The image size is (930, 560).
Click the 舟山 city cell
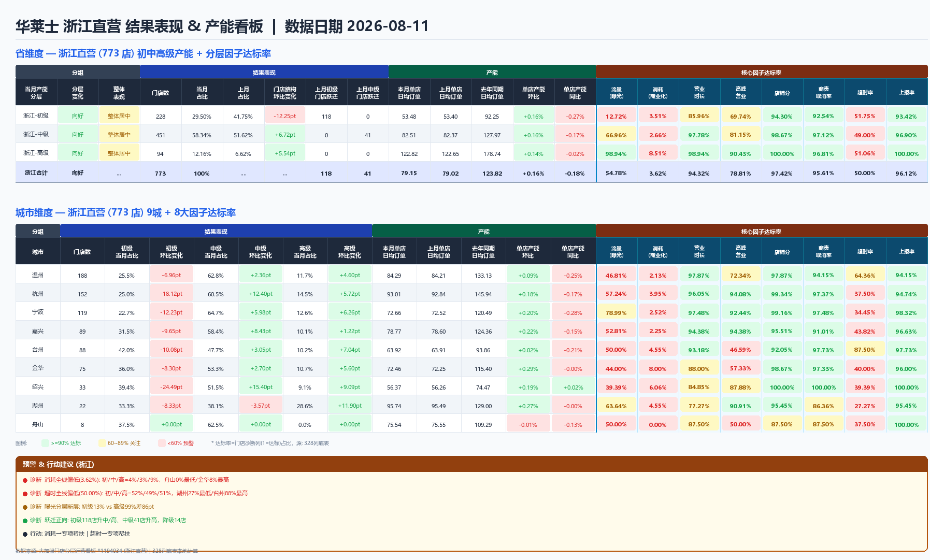(x=38, y=424)
